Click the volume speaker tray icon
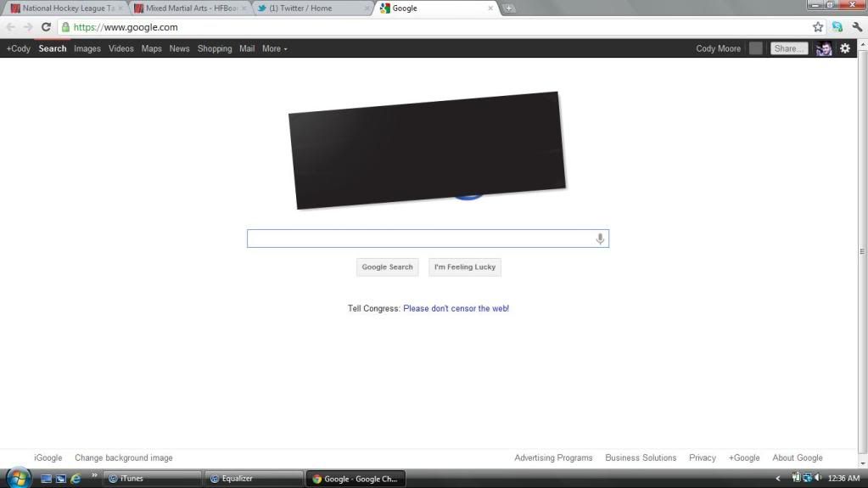This screenshot has height=488, width=868. click(x=818, y=478)
